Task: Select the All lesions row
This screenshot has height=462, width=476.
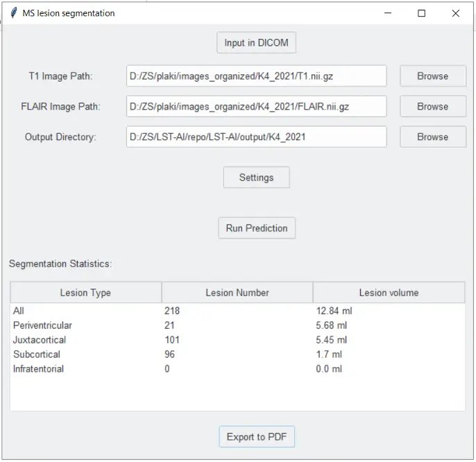Action: click(237, 311)
